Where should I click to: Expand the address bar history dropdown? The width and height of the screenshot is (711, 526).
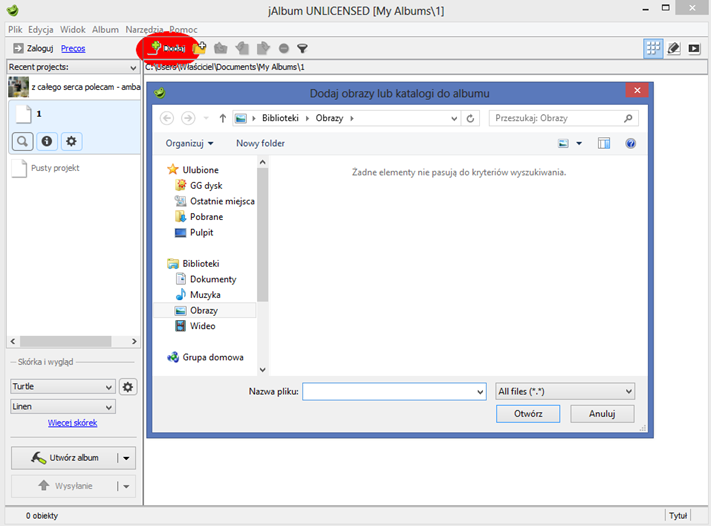(x=454, y=118)
